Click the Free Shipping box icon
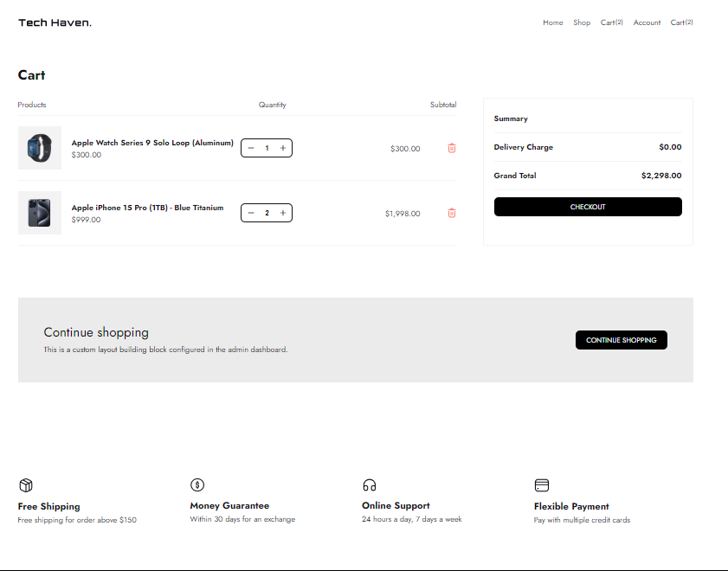Viewport: 728px width, 571px height. pos(26,485)
